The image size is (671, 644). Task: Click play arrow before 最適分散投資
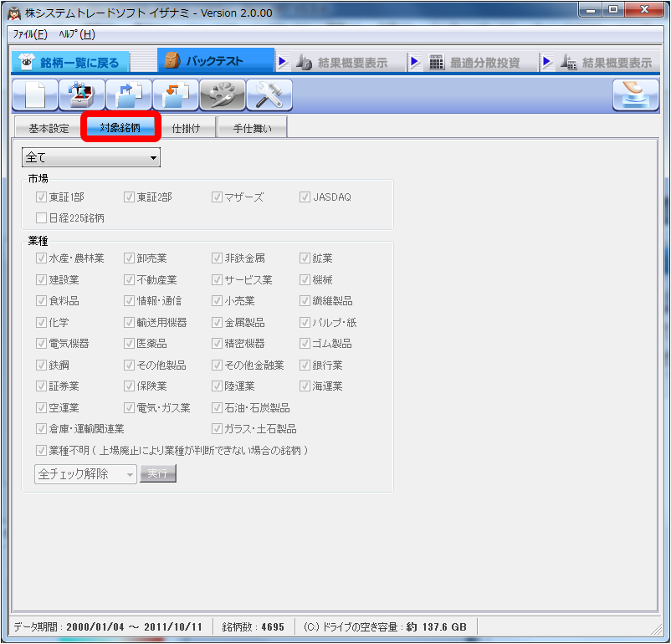pos(414,62)
